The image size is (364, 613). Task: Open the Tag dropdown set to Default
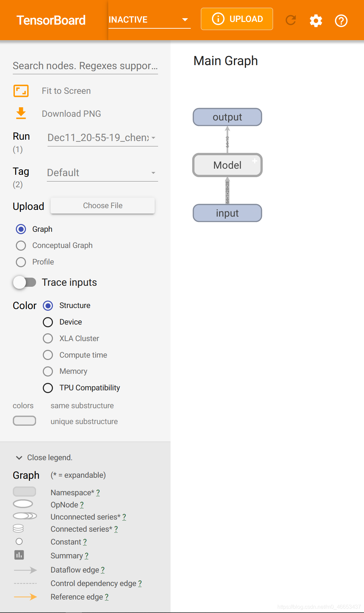click(x=102, y=172)
